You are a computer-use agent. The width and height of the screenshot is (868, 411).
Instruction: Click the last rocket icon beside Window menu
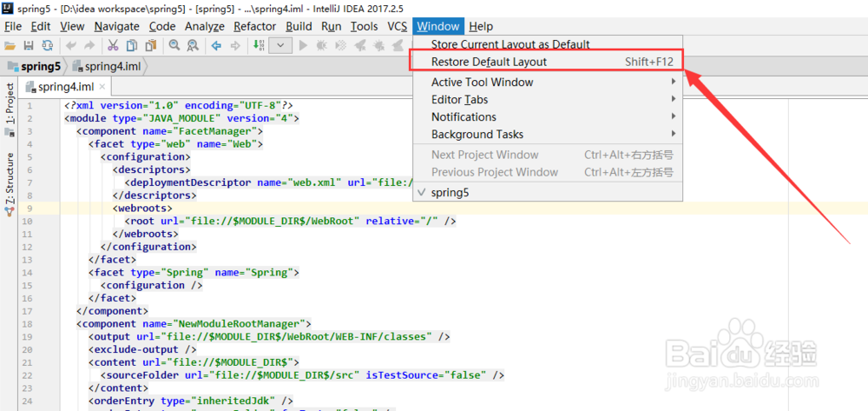click(399, 45)
